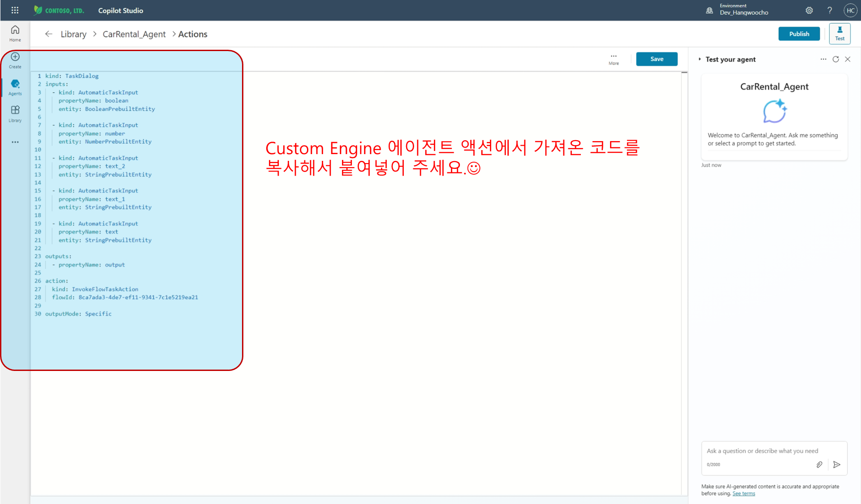The height and width of the screenshot is (504, 861).
Task: Click 'propertyName: text_2' code line
Action: click(x=91, y=166)
